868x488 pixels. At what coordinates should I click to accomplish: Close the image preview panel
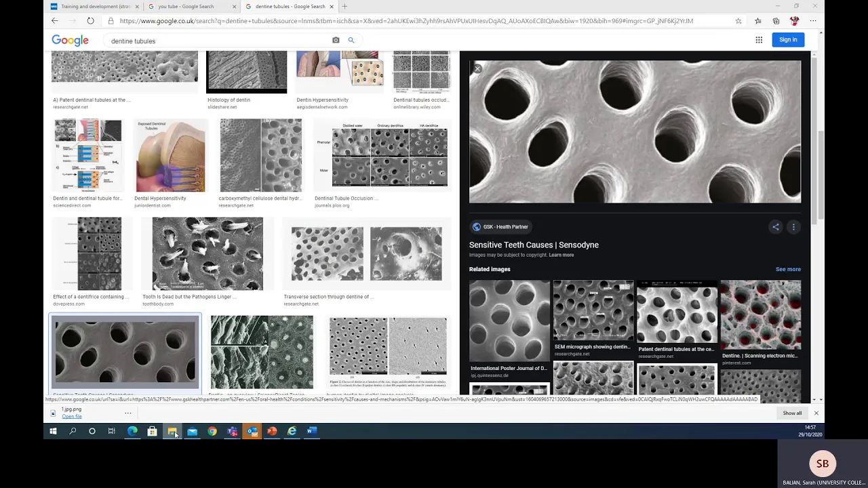(477, 68)
